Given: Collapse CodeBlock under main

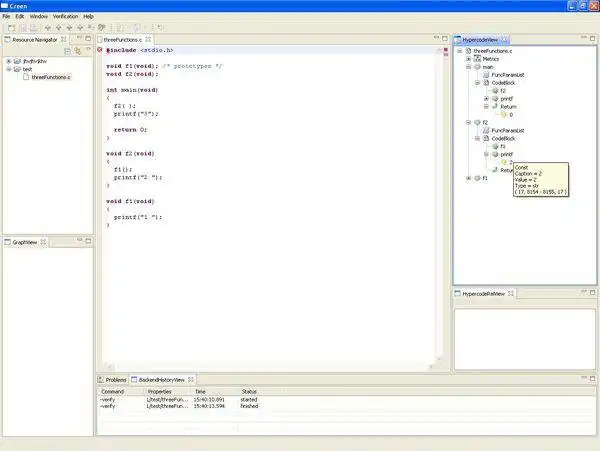Looking at the screenshot, I should pyautogui.click(x=477, y=83).
